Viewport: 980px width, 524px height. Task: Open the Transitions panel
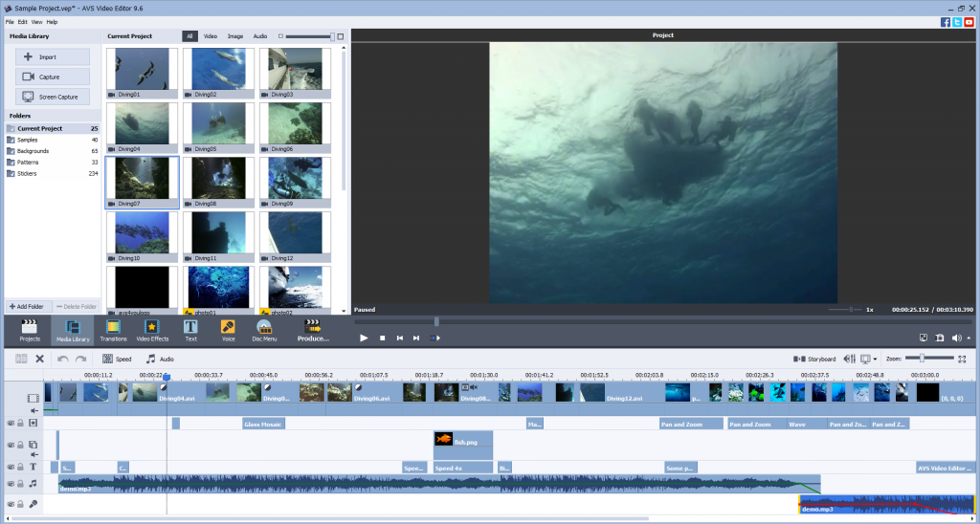pyautogui.click(x=113, y=330)
